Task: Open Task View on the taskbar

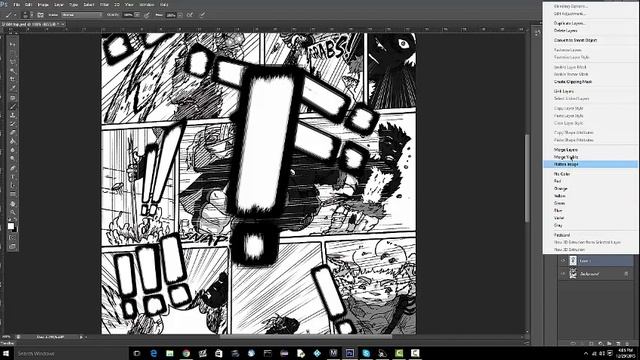Action: (137, 353)
